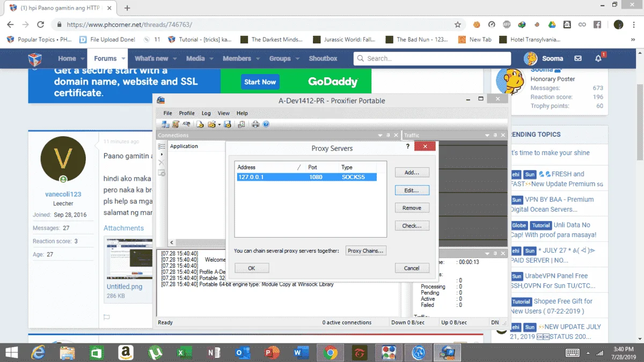Open Internet Explorer from the taskbar
Viewport: 644px width, 362px height.
pyautogui.click(x=39, y=352)
